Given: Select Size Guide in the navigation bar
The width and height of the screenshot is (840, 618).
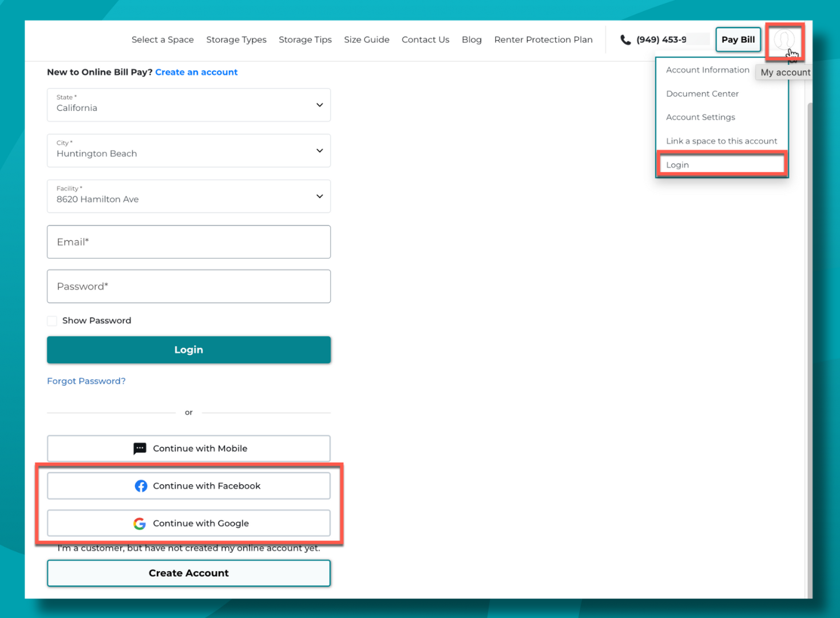Looking at the screenshot, I should click(x=367, y=39).
